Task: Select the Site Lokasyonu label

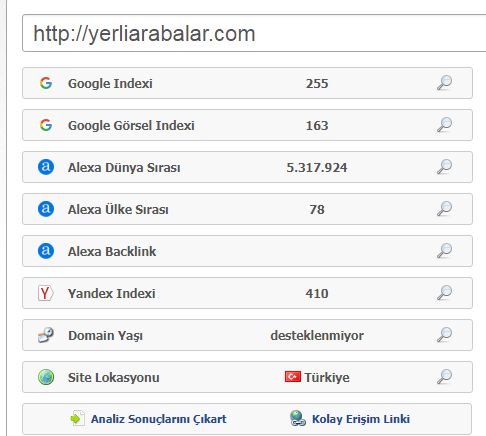Action: [x=114, y=378]
